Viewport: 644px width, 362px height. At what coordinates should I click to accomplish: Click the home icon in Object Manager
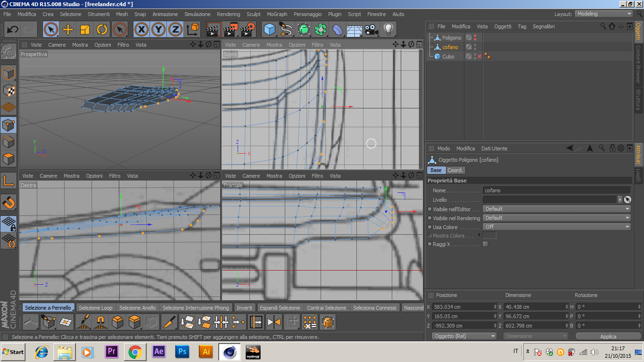pyautogui.click(x=612, y=26)
